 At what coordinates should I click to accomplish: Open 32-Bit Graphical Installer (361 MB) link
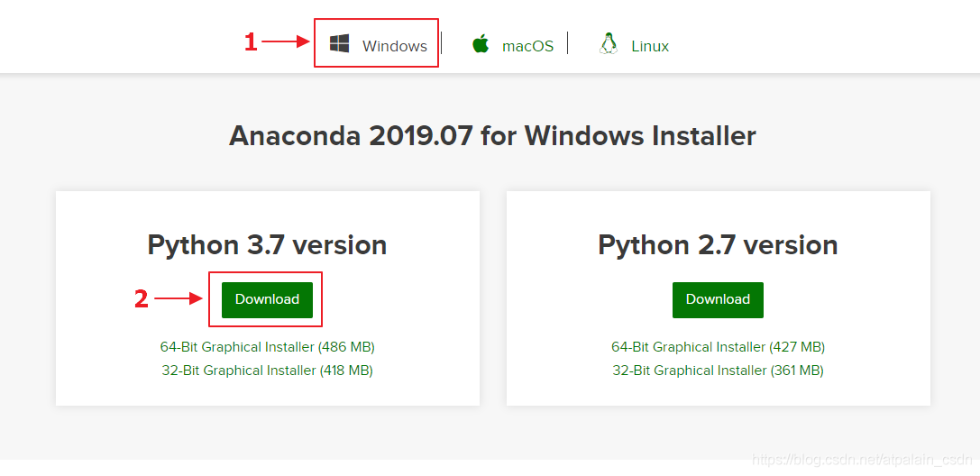(x=719, y=371)
